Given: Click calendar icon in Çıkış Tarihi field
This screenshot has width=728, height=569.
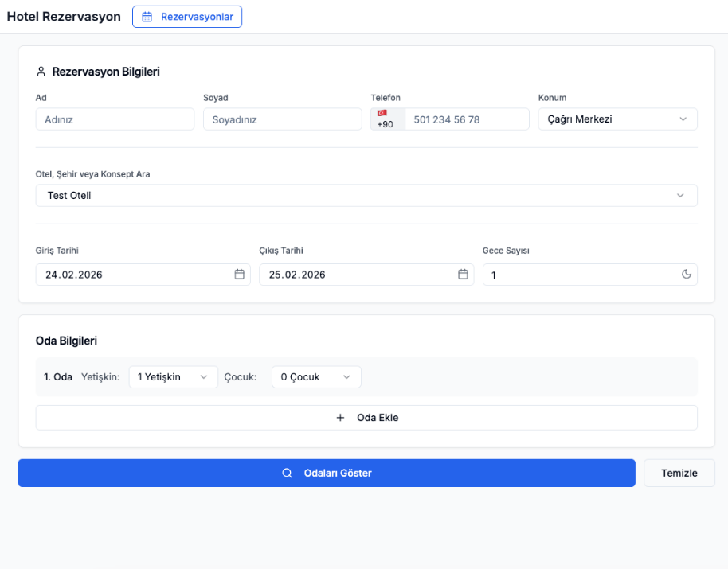Looking at the screenshot, I should click(463, 275).
